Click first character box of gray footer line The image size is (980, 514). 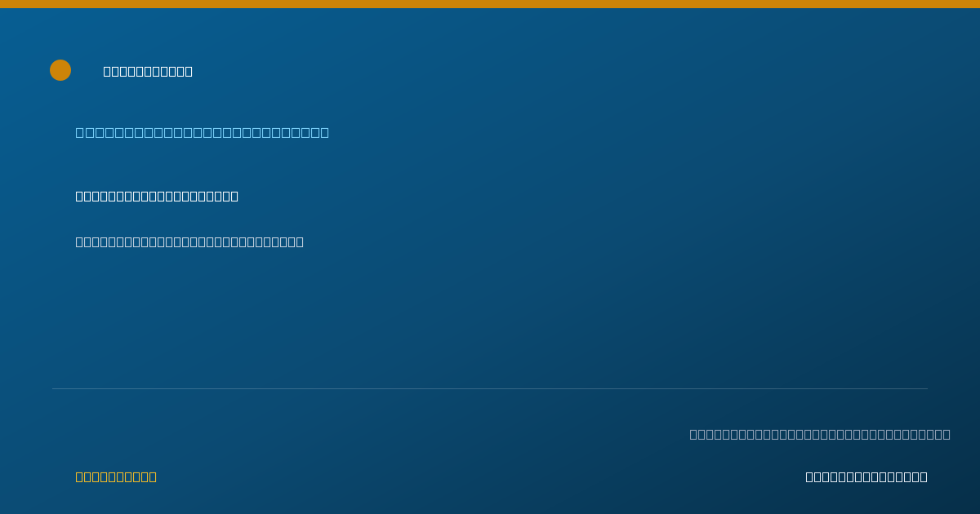(x=693, y=434)
